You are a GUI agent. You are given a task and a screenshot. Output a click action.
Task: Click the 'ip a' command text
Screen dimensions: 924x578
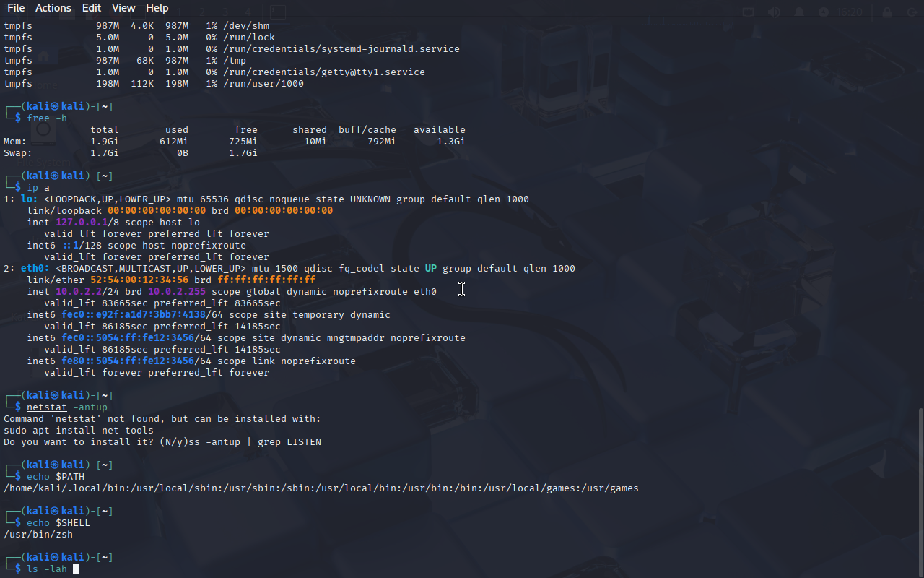[x=38, y=188]
